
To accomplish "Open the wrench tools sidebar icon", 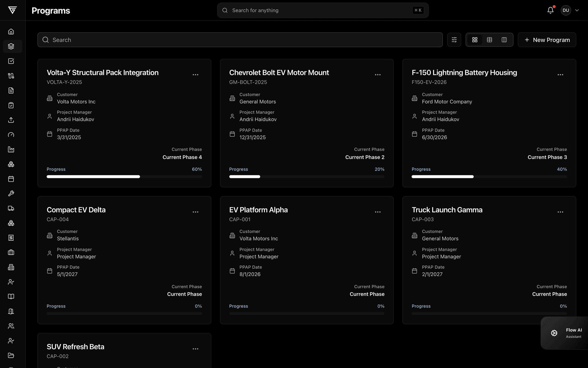I will [x=11, y=194].
